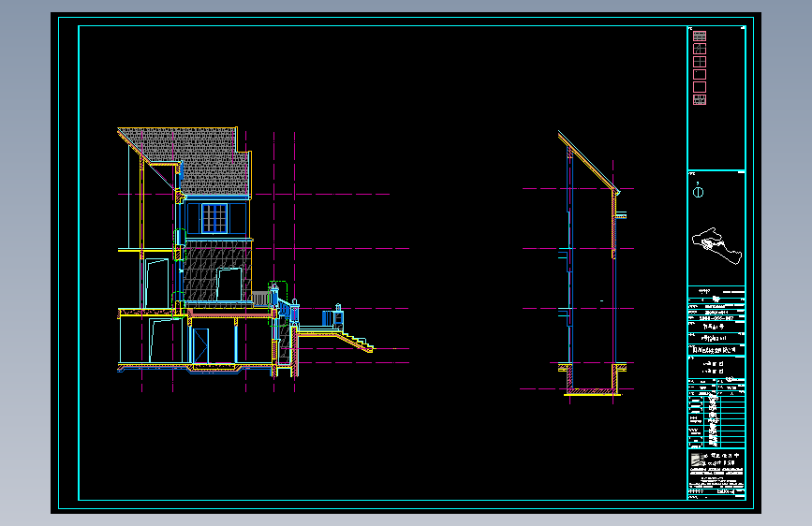Select the green dashed callout on upper wall bracket

coord(180,245)
